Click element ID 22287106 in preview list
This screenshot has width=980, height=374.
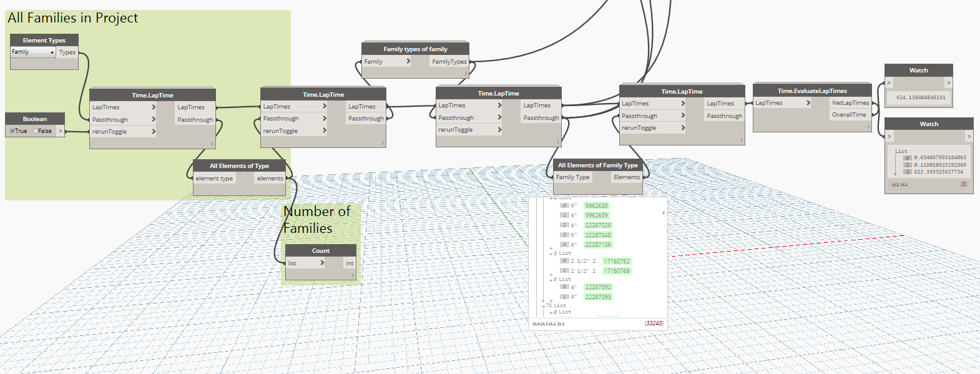tap(598, 245)
